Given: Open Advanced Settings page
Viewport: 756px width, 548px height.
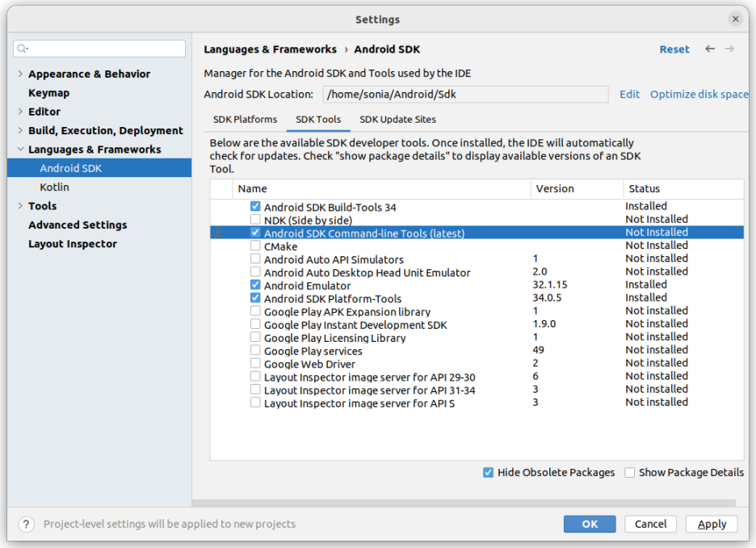Looking at the screenshot, I should pyautogui.click(x=78, y=225).
